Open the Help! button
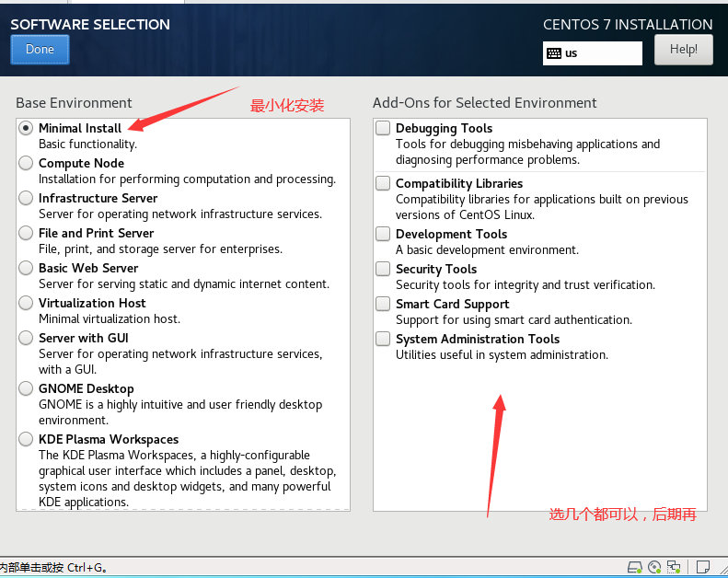 pos(684,50)
